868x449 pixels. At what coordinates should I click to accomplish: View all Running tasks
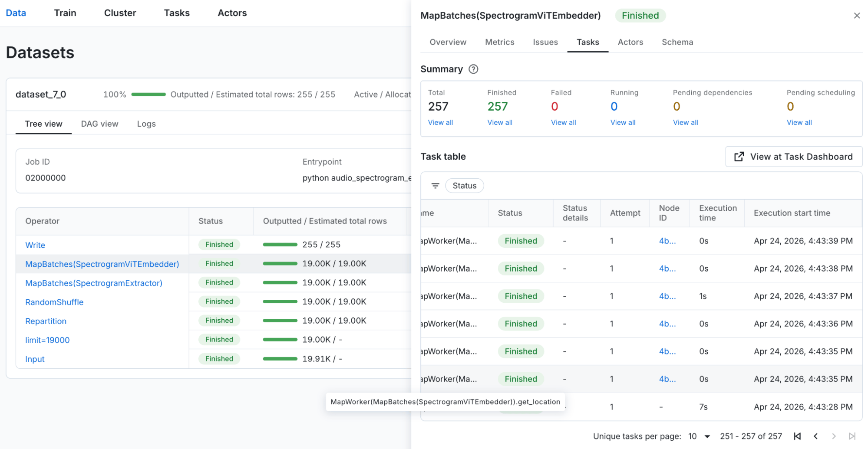click(x=623, y=123)
